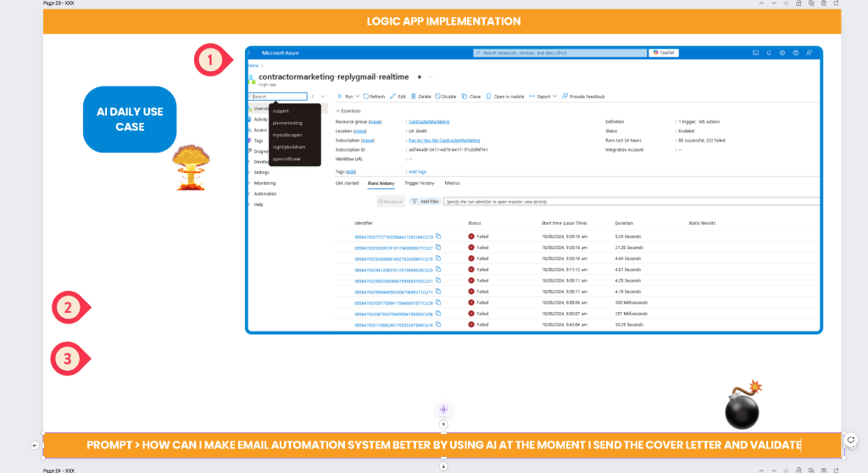Viewport: 868px width, 473px height.
Task: Open the ContractorMarketing resource group link
Action: [x=428, y=122]
